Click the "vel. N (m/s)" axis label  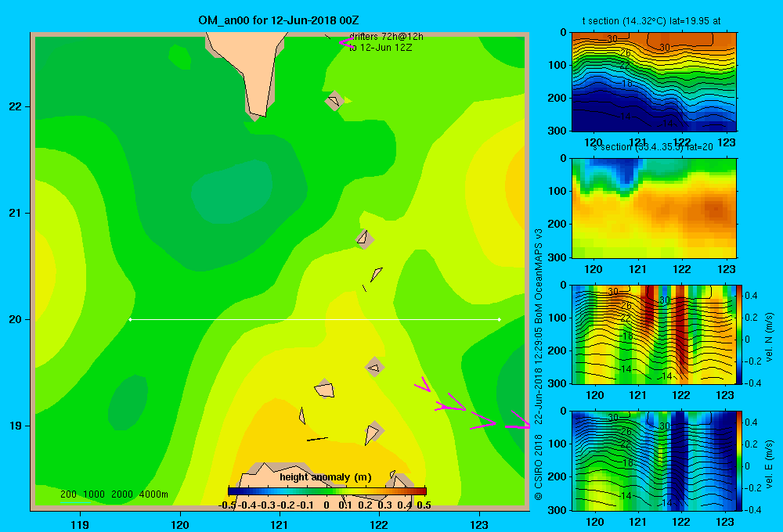tap(770, 337)
